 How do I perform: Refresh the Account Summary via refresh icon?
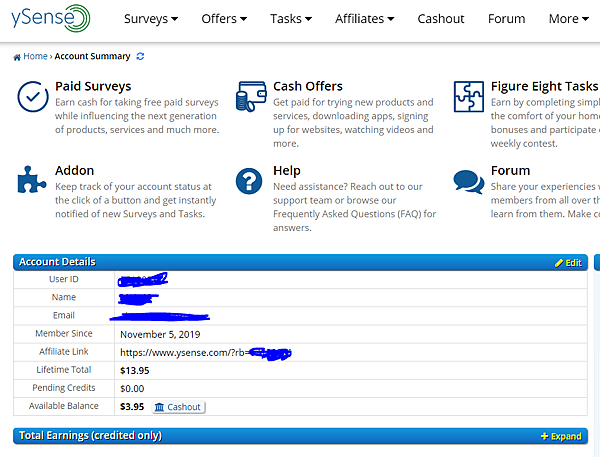click(x=140, y=56)
